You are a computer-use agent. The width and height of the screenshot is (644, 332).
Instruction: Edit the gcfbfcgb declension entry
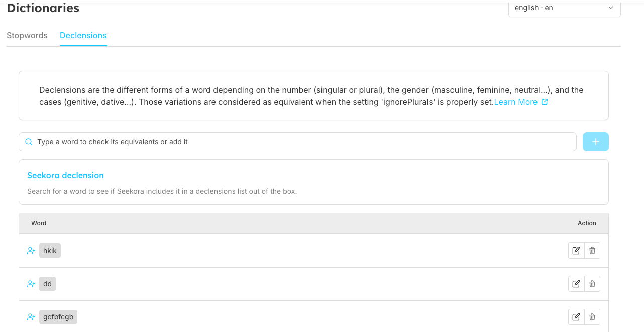(x=576, y=317)
